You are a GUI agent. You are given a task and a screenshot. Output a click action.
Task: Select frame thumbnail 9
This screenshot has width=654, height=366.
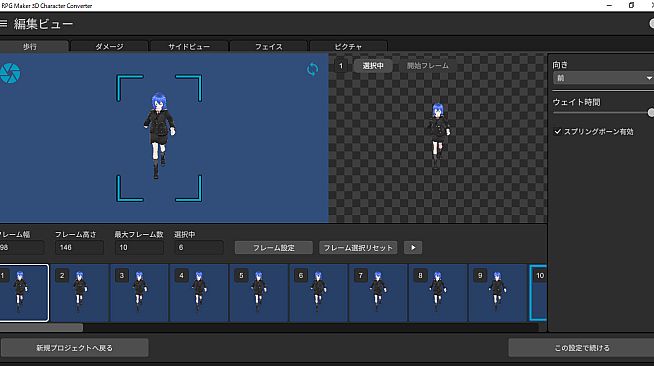pos(497,293)
